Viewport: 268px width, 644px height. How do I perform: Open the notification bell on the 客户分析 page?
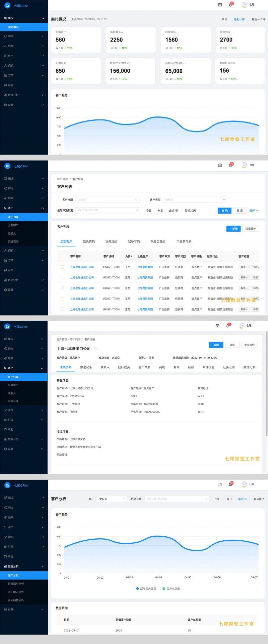click(x=230, y=484)
